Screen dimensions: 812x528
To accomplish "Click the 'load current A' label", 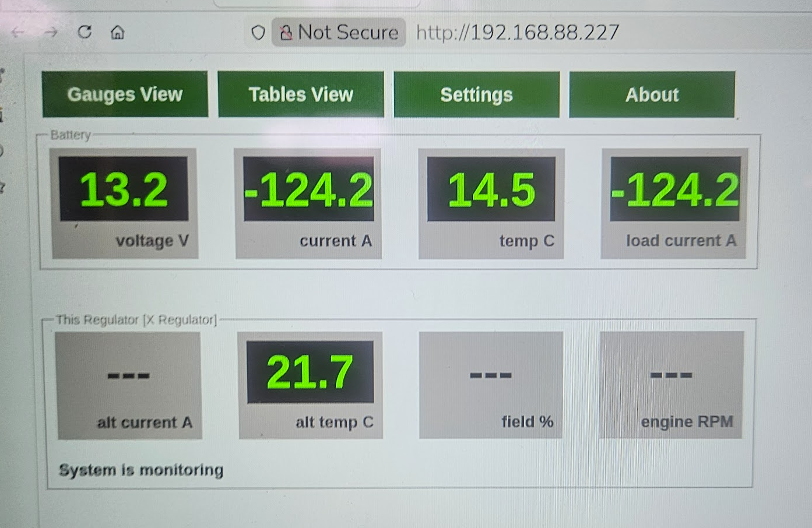I will pyautogui.click(x=681, y=241).
